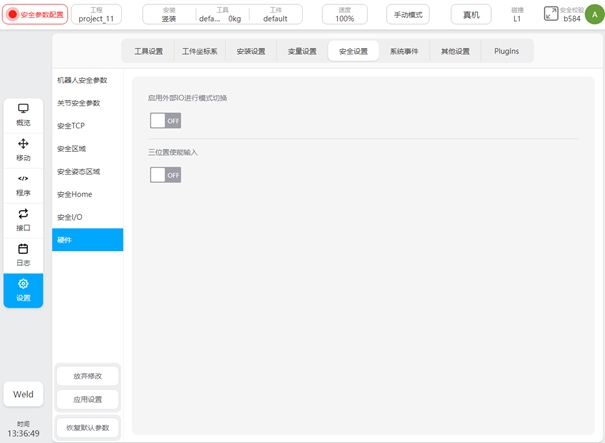The height and width of the screenshot is (443, 605).
Task: Switch to the 工具设置 tab
Action: coord(148,51)
